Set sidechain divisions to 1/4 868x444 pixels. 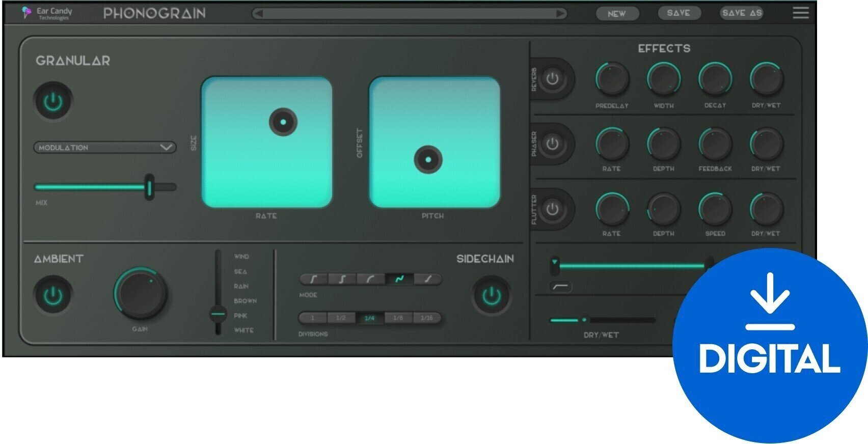[369, 318]
